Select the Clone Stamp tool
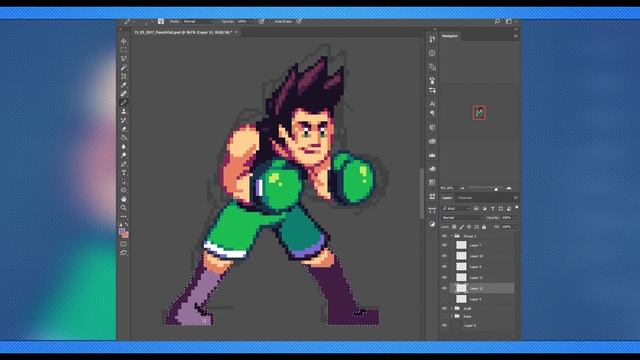Screen dimensions: 640x360 (123, 111)
